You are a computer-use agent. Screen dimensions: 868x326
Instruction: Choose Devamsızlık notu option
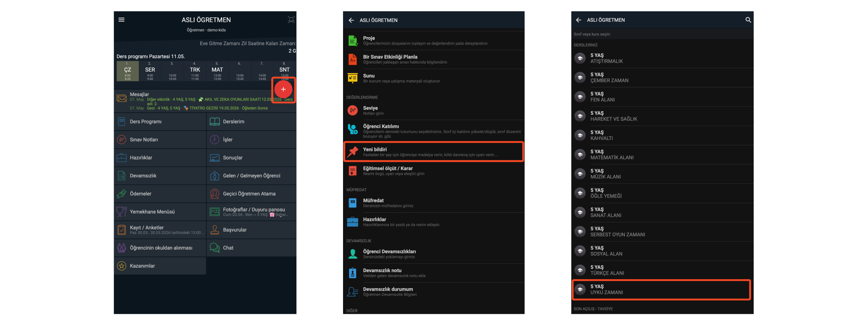[434, 273]
